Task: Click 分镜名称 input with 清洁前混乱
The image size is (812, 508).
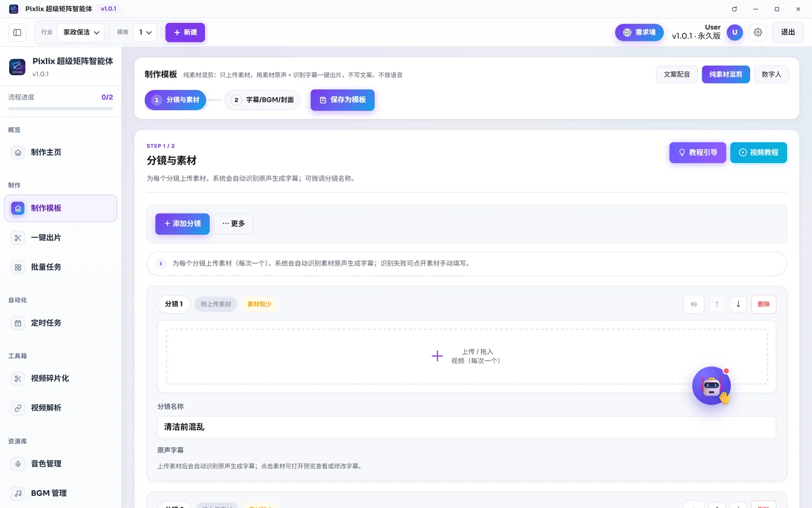Action: click(x=467, y=428)
